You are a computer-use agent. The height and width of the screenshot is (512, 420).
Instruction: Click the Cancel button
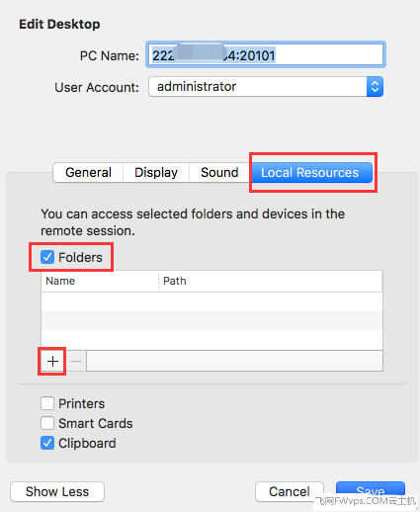click(290, 491)
